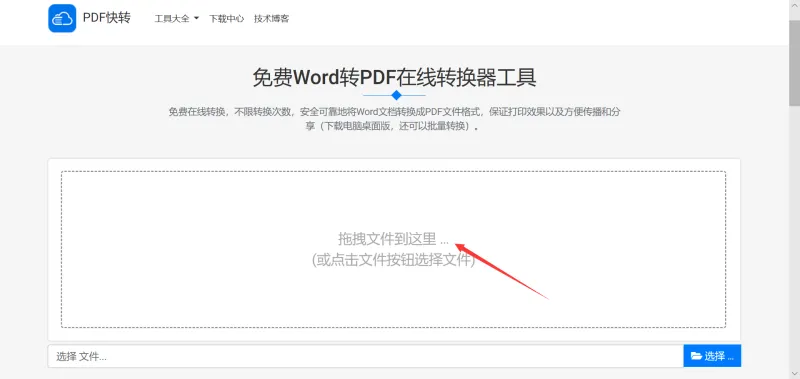
Task: Open the PDF快转 brand name link
Action: click(107, 18)
